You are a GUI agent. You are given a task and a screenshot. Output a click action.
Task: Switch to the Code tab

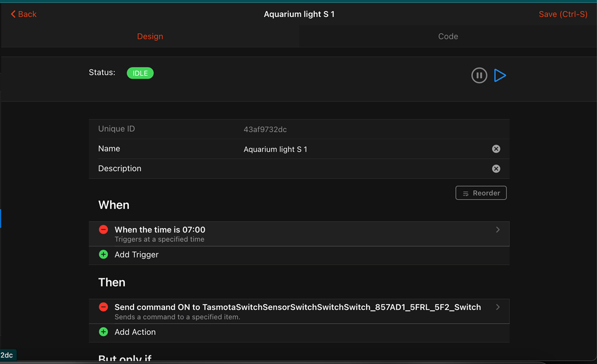tap(448, 36)
